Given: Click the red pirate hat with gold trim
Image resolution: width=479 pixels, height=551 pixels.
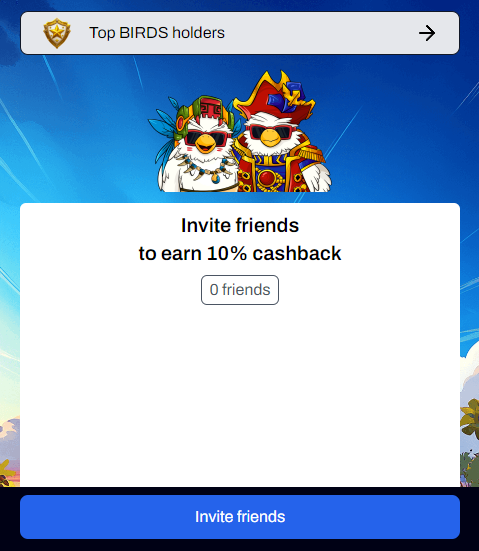Looking at the screenshot, I should (276, 97).
